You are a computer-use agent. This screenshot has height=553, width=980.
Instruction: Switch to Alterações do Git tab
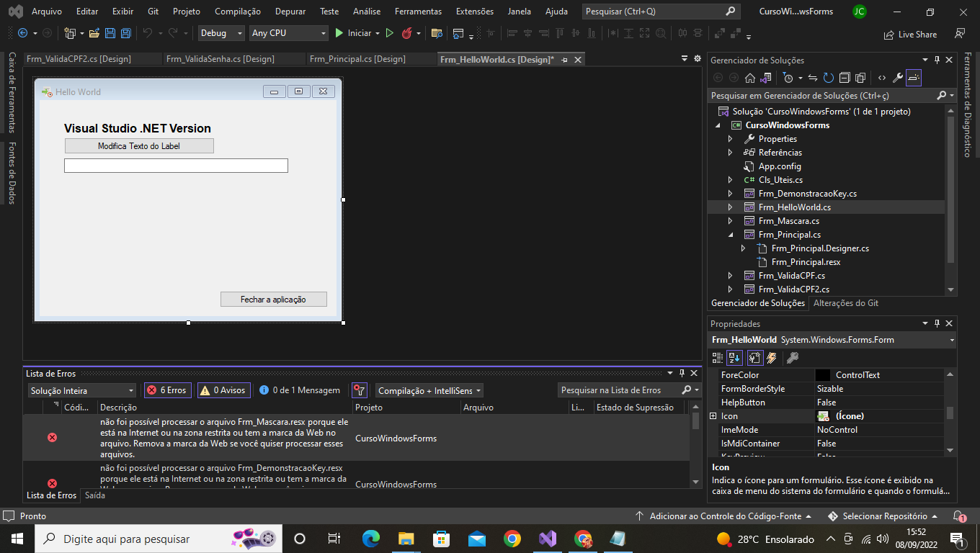pyautogui.click(x=846, y=303)
